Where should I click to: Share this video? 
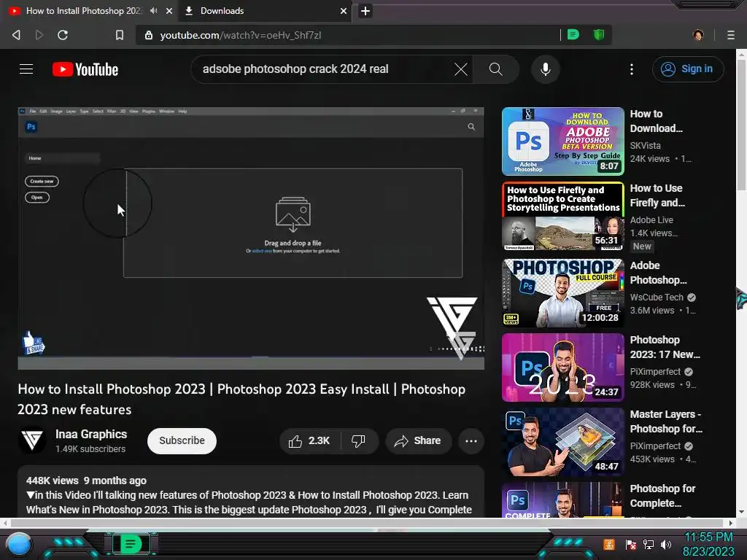[417, 440]
